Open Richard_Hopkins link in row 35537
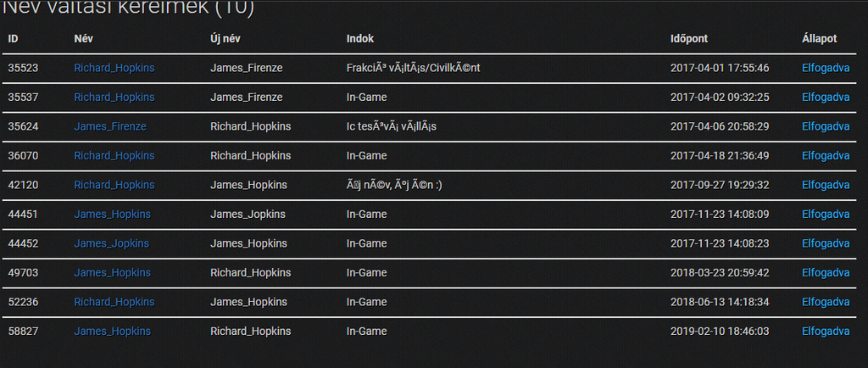 click(x=114, y=98)
